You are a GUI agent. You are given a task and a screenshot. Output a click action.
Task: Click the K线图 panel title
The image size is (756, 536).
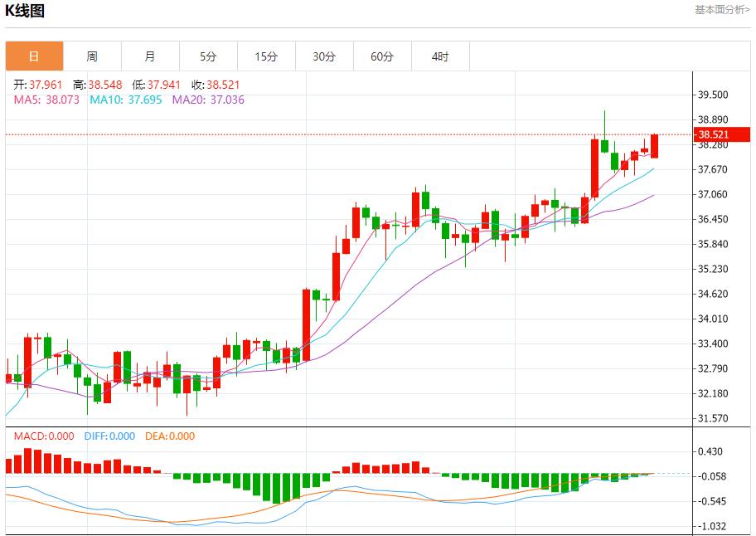tap(25, 11)
